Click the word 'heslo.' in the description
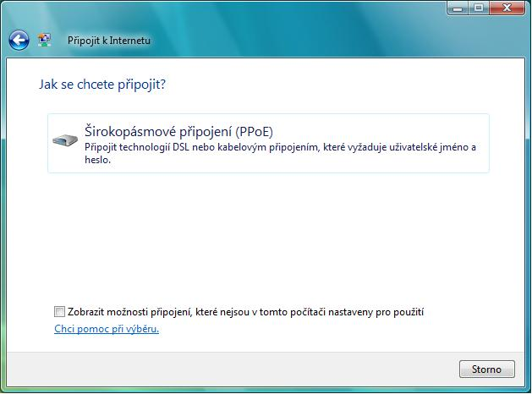The image size is (532, 394). tap(99, 159)
